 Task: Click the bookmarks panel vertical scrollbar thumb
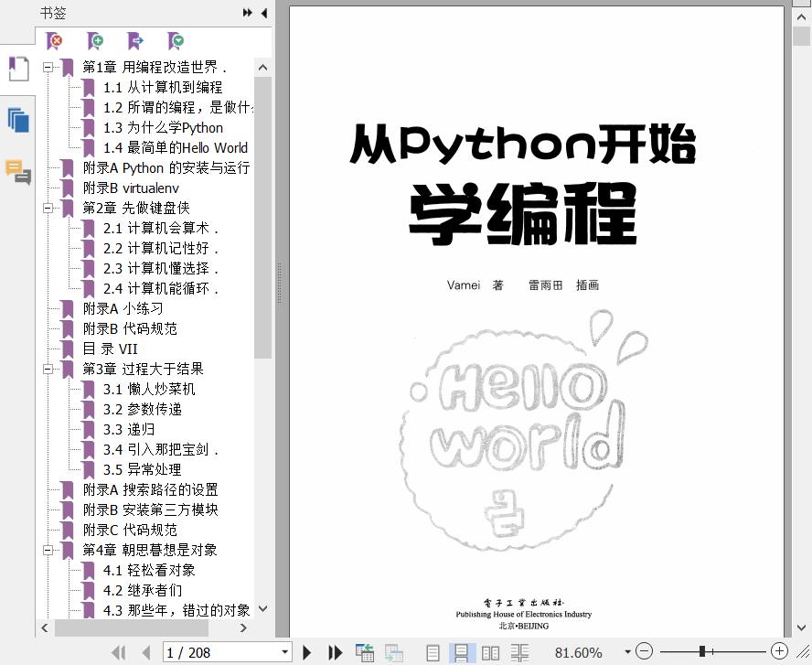[263, 218]
